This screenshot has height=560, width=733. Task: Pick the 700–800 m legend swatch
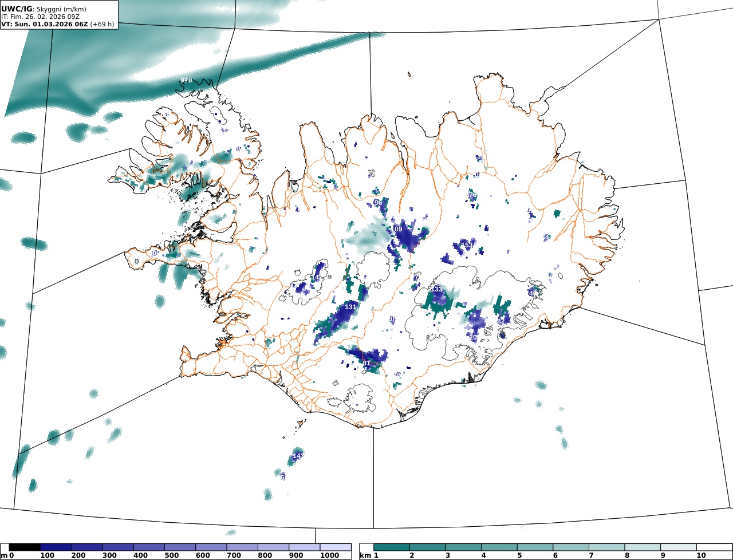[242, 547]
